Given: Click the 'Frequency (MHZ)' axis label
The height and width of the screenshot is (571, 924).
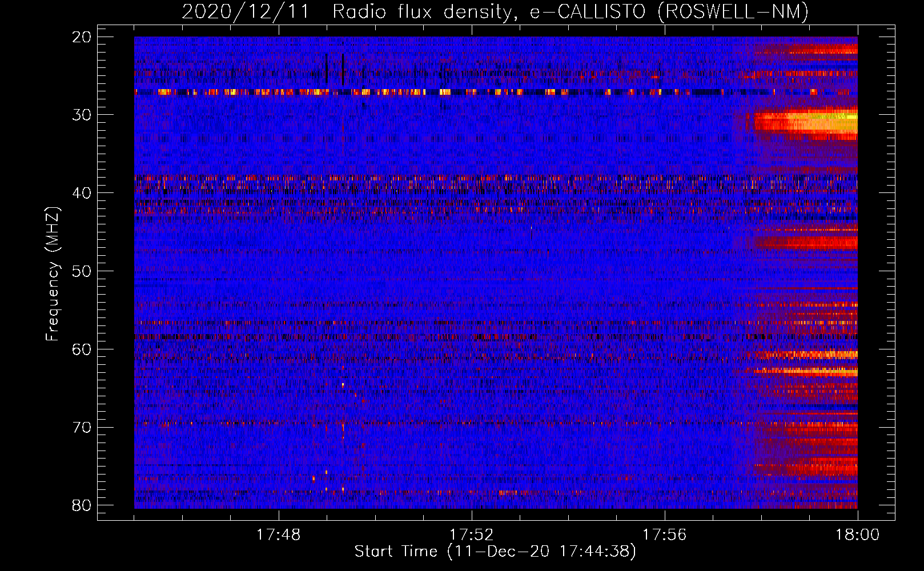Looking at the screenshot, I should (52, 274).
